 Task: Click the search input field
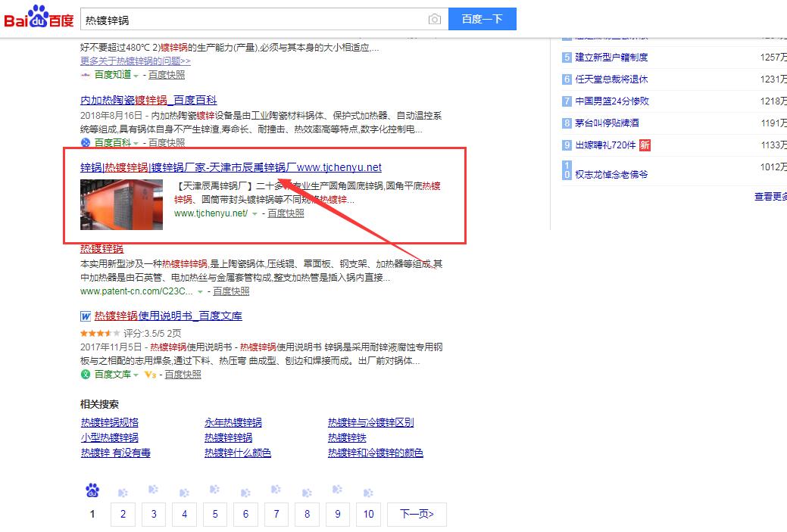click(x=254, y=19)
